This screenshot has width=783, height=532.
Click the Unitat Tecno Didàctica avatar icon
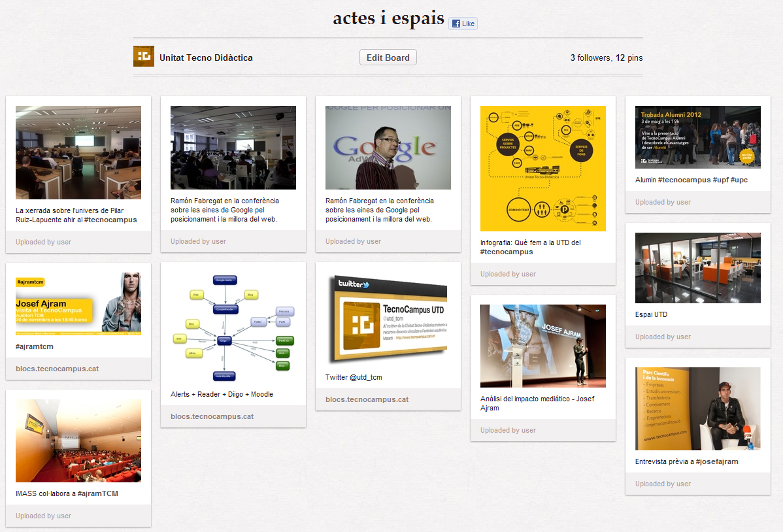click(144, 57)
